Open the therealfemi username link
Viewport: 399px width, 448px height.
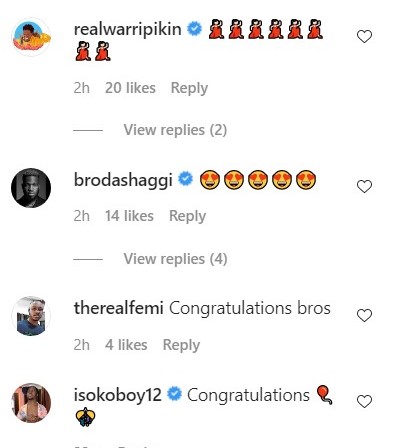pyautogui.click(x=118, y=308)
